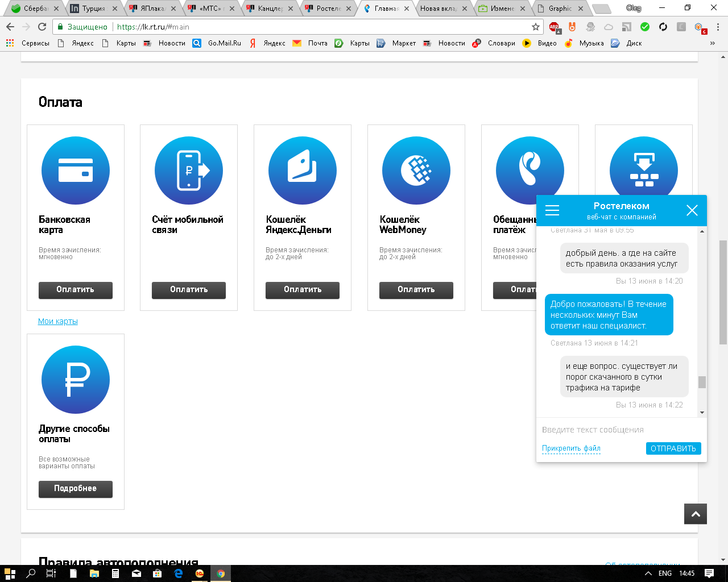Click Оплатить under Кошелёк Яндекс.Деньги
The width and height of the screenshot is (728, 582).
click(x=303, y=290)
